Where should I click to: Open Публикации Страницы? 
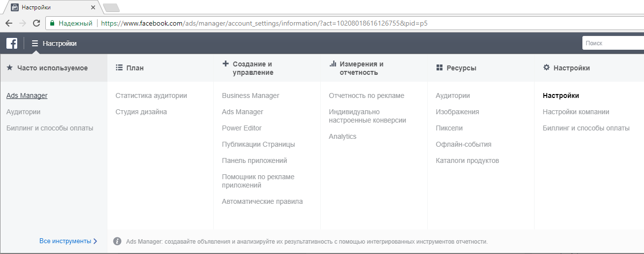coord(259,144)
